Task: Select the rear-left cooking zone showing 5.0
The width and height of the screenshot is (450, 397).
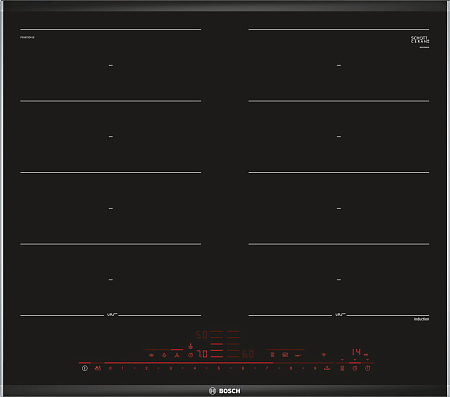Action: tap(202, 335)
